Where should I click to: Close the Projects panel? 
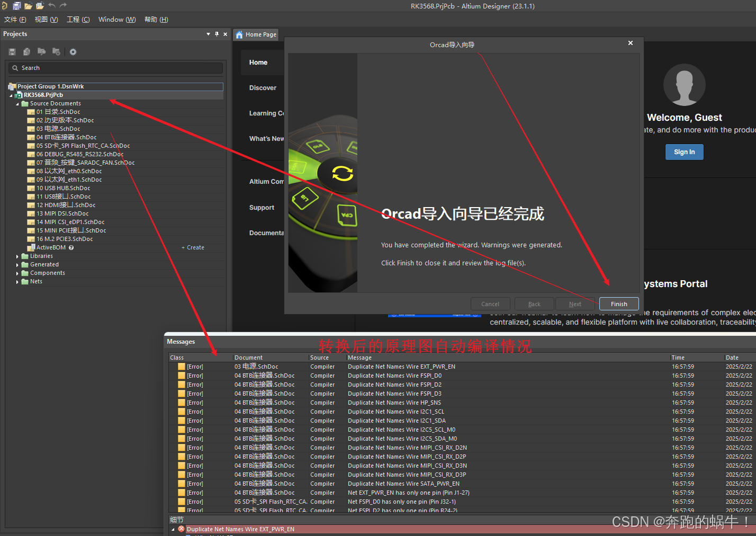pos(225,34)
